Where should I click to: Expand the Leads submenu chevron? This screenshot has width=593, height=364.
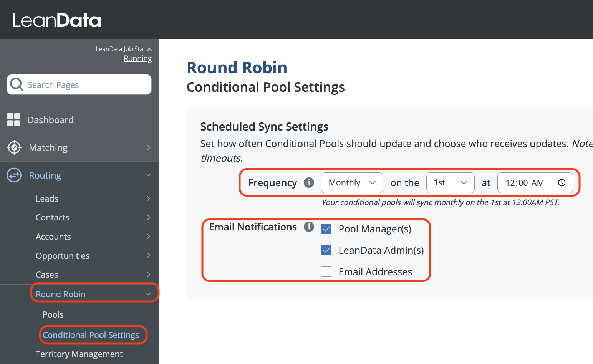[148, 199]
